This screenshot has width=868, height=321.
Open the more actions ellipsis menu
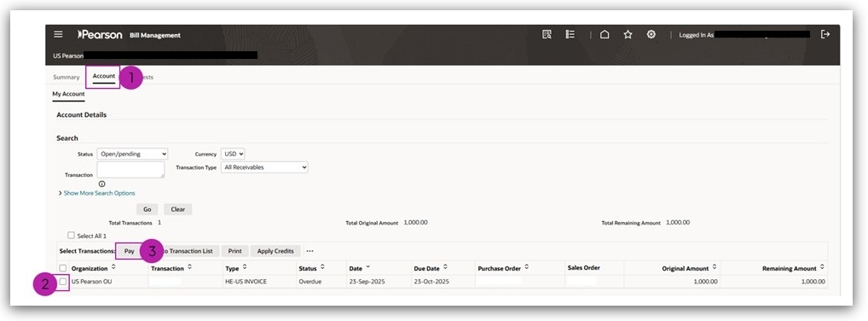[310, 251]
